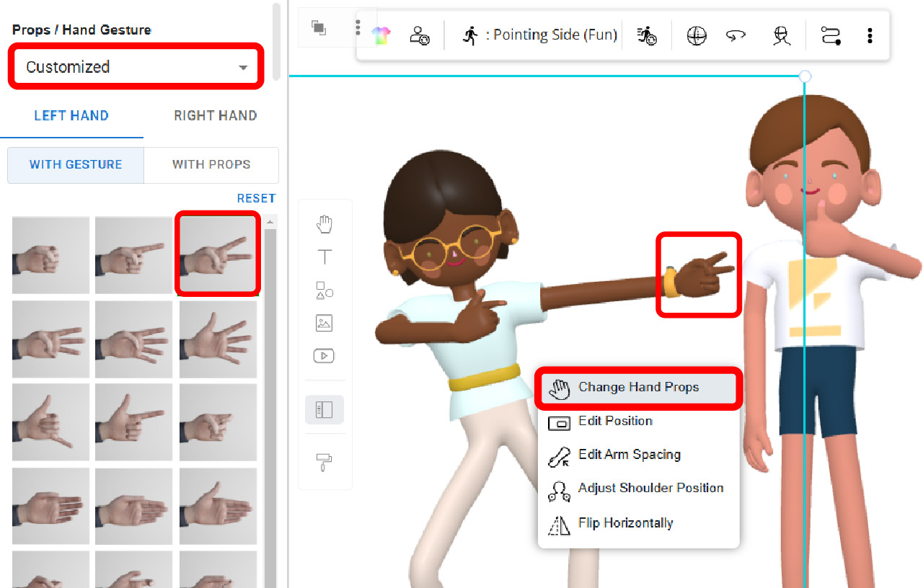Open the Shapes tool
923x588 pixels.
click(x=324, y=290)
